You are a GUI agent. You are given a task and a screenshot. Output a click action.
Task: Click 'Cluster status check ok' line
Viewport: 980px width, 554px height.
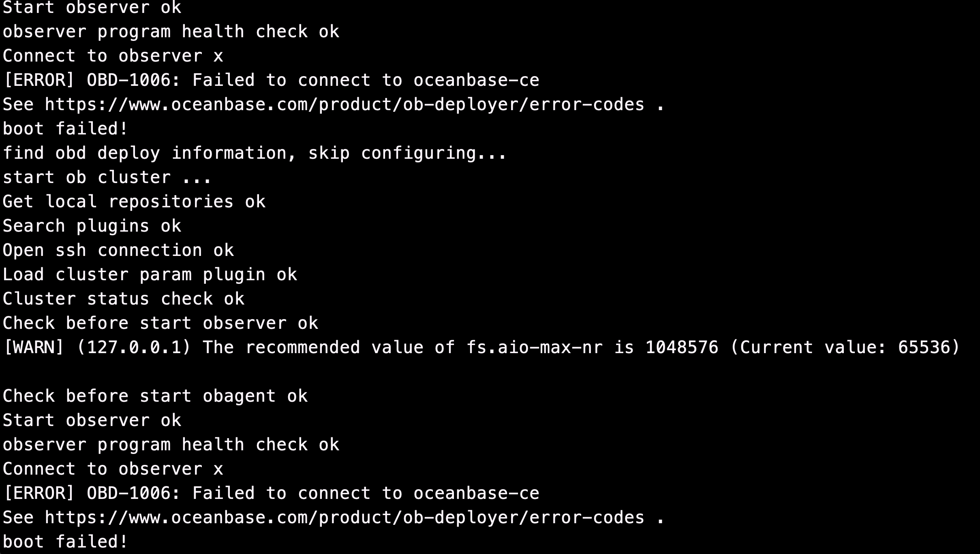click(x=124, y=299)
